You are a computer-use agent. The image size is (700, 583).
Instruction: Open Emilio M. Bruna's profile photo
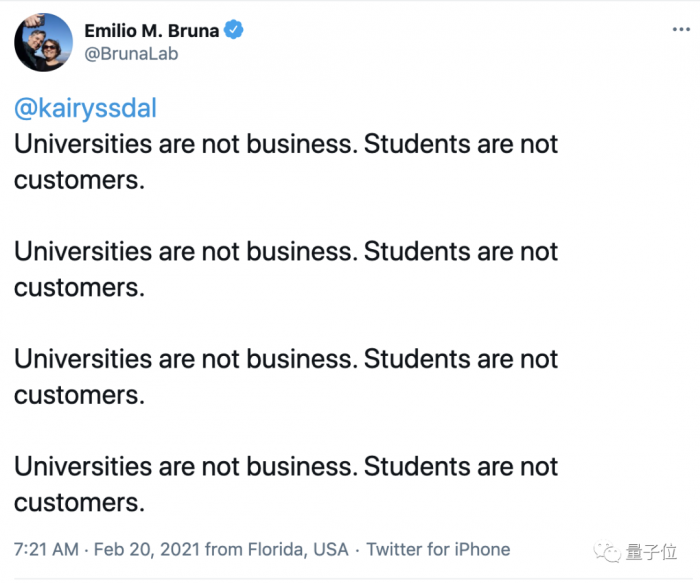pyautogui.click(x=42, y=43)
